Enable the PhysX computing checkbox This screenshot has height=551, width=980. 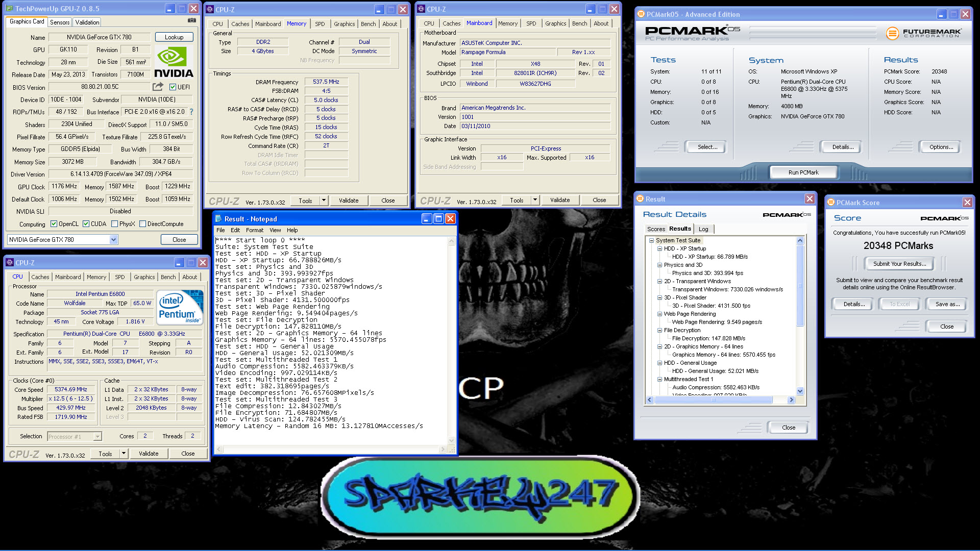click(114, 224)
